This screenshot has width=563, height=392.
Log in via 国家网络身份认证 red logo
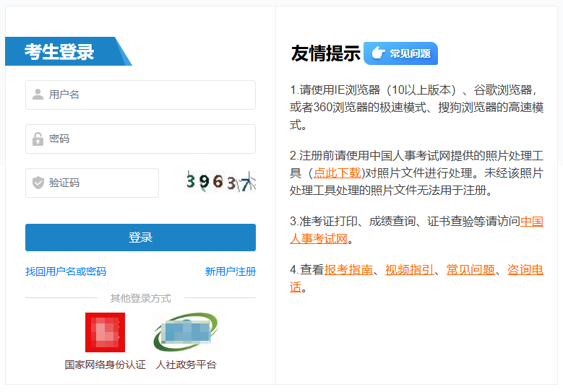(x=105, y=333)
